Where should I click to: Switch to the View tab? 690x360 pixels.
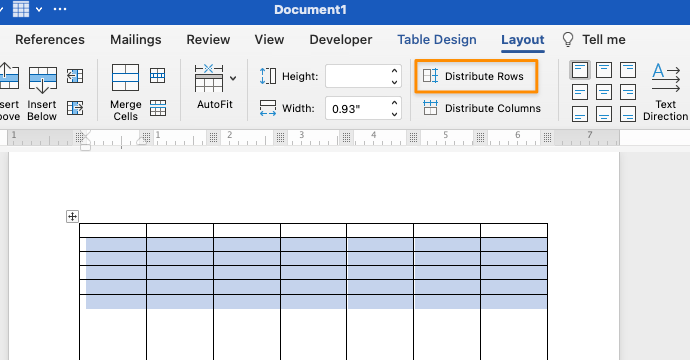(x=269, y=40)
